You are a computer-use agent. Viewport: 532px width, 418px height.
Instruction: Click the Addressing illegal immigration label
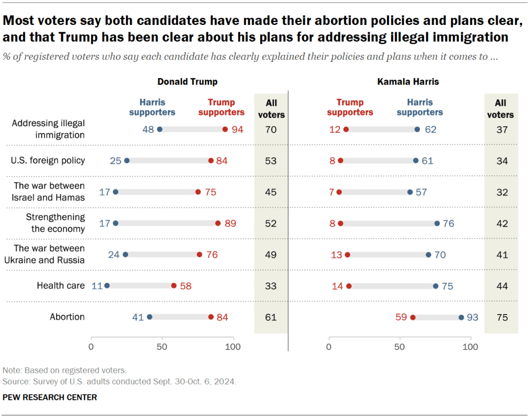[x=49, y=129]
